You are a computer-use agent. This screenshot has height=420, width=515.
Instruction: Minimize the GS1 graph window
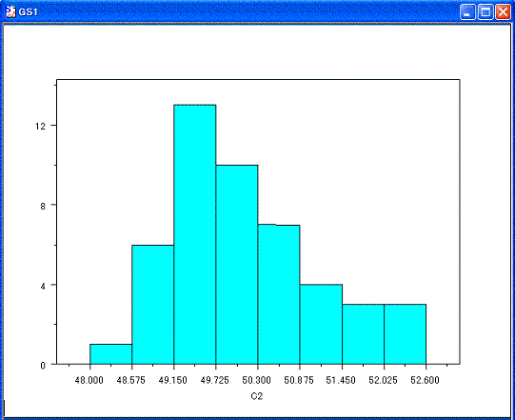tap(467, 12)
